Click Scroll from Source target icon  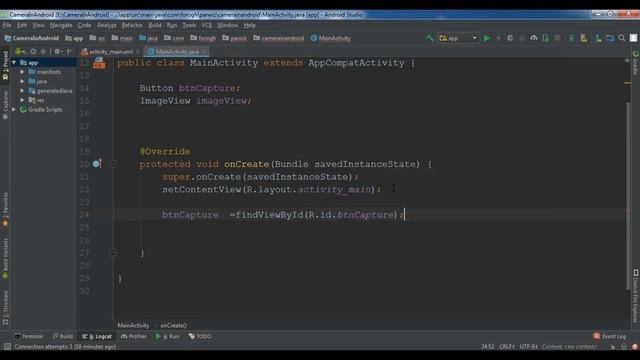coord(33,51)
